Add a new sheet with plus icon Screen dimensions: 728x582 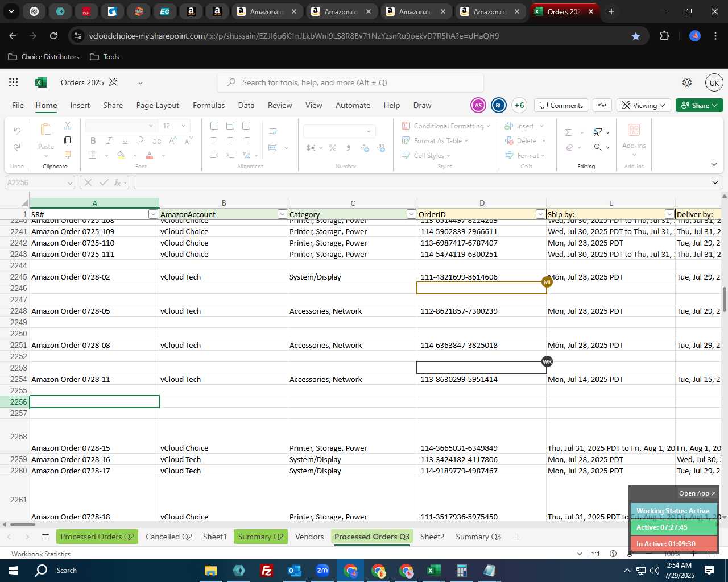click(x=516, y=537)
